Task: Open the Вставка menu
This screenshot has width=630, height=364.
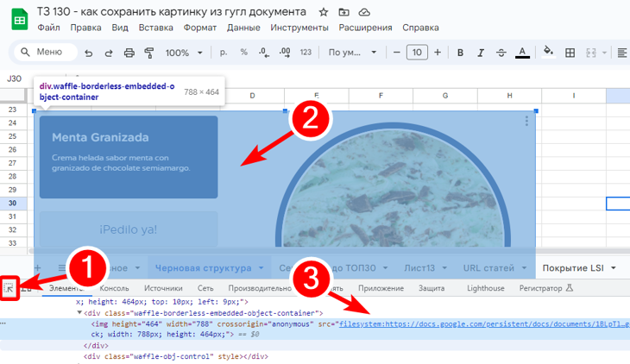Action: (156, 28)
